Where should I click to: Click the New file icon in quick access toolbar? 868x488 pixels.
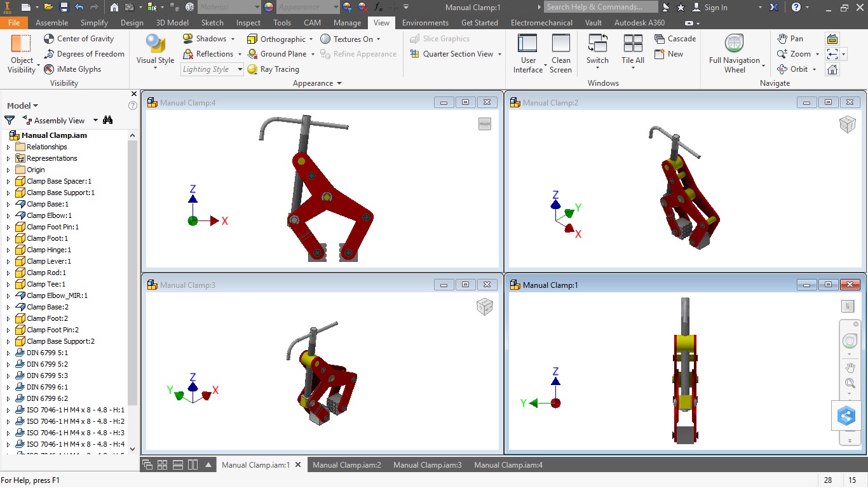[25, 7]
